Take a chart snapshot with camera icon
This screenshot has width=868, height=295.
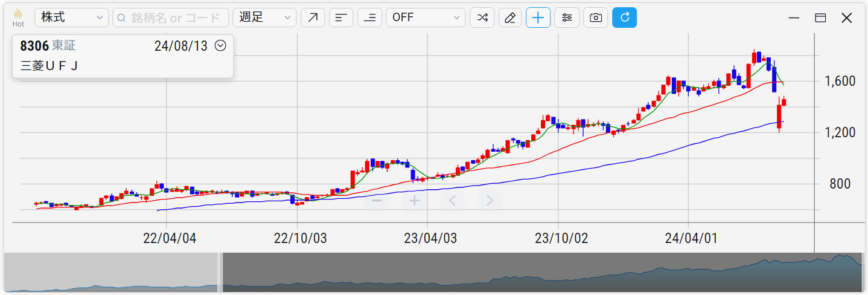tap(596, 18)
